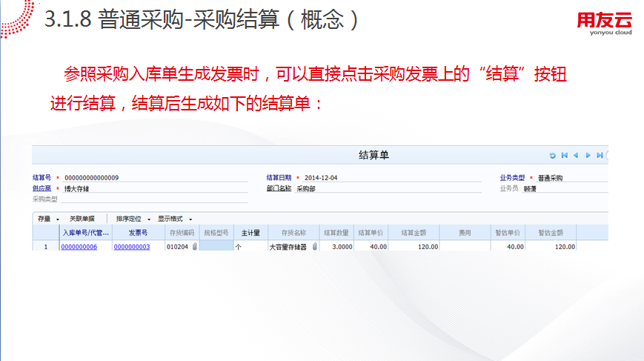Click the 关联单据 toolbar button
Screen dimensions: 644x361
tap(82, 219)
